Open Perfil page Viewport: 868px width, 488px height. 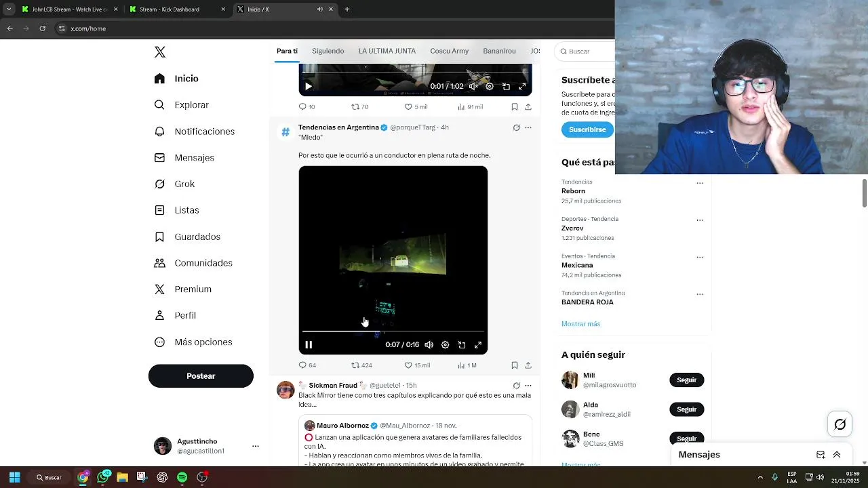pyautogui.click(x=175, y=315)
